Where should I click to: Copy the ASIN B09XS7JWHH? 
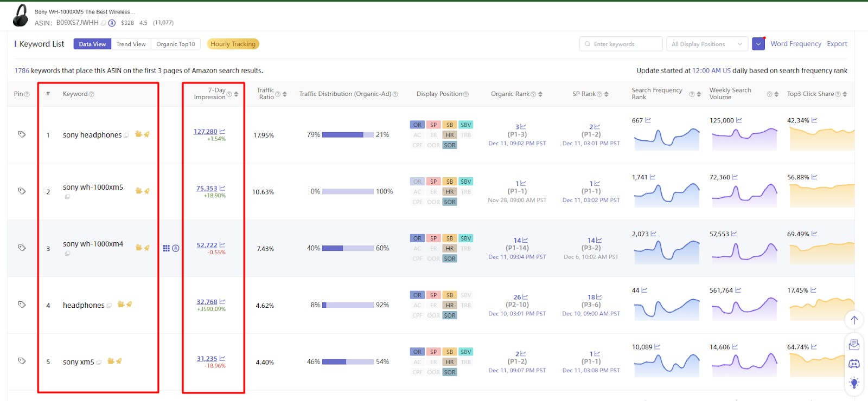click(104, 23)
